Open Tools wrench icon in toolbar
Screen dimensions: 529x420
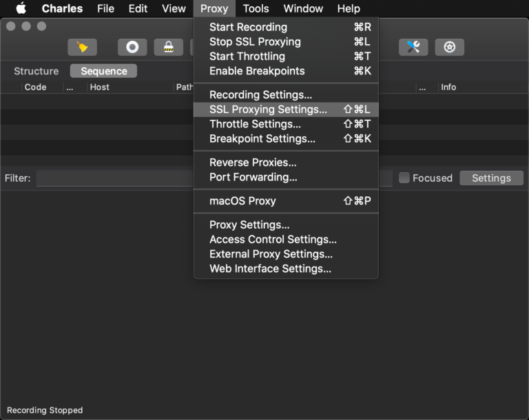[x=413, y=48]
